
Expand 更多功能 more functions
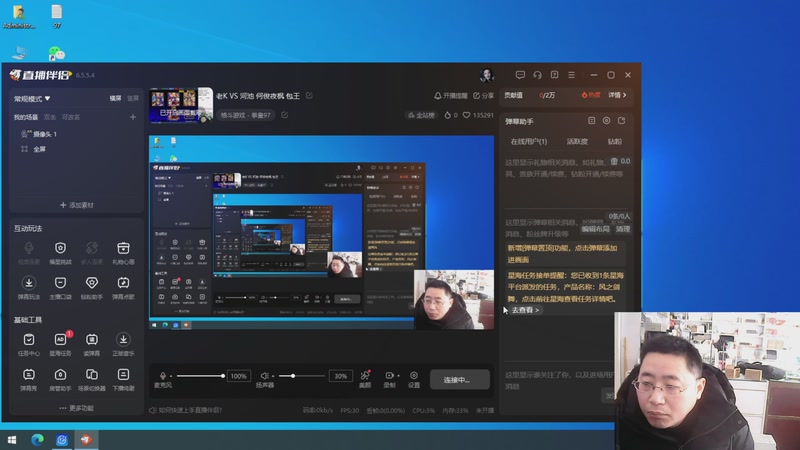[76, 408]
